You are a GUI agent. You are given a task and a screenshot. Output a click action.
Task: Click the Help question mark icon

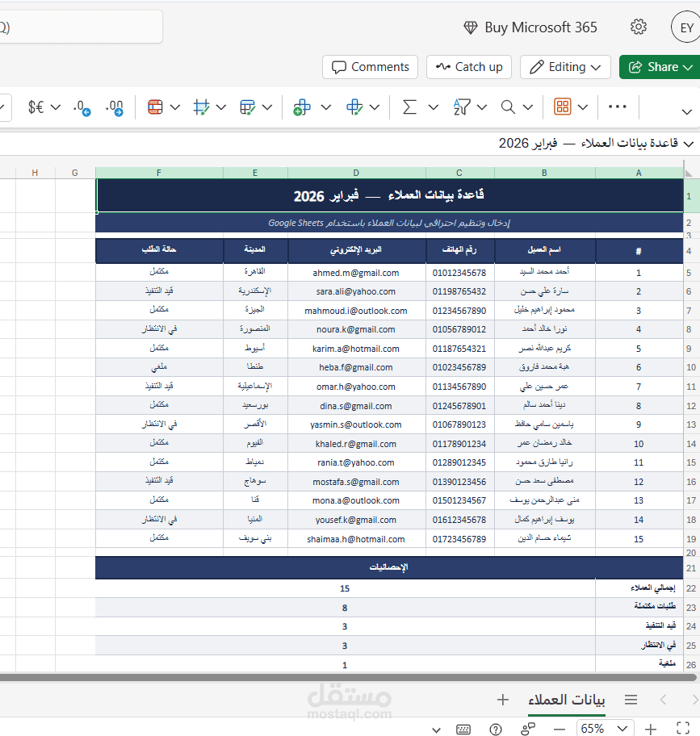point(495,729)
